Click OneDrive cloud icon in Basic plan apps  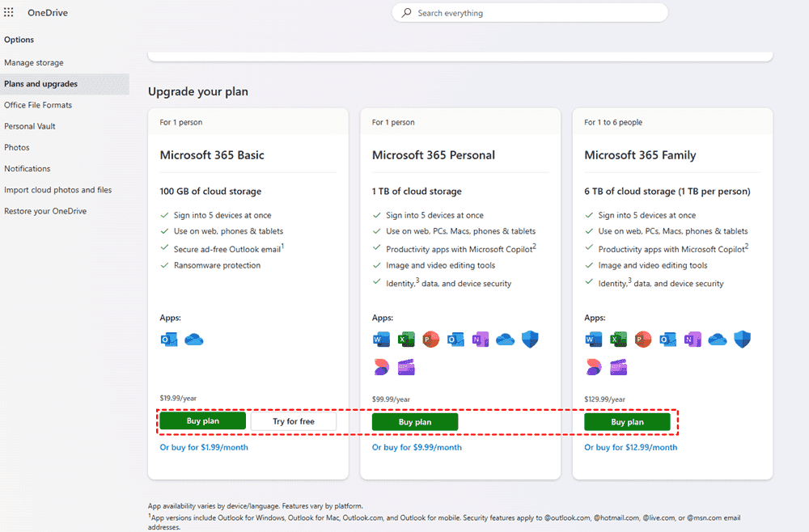click(x=194, y=340)
